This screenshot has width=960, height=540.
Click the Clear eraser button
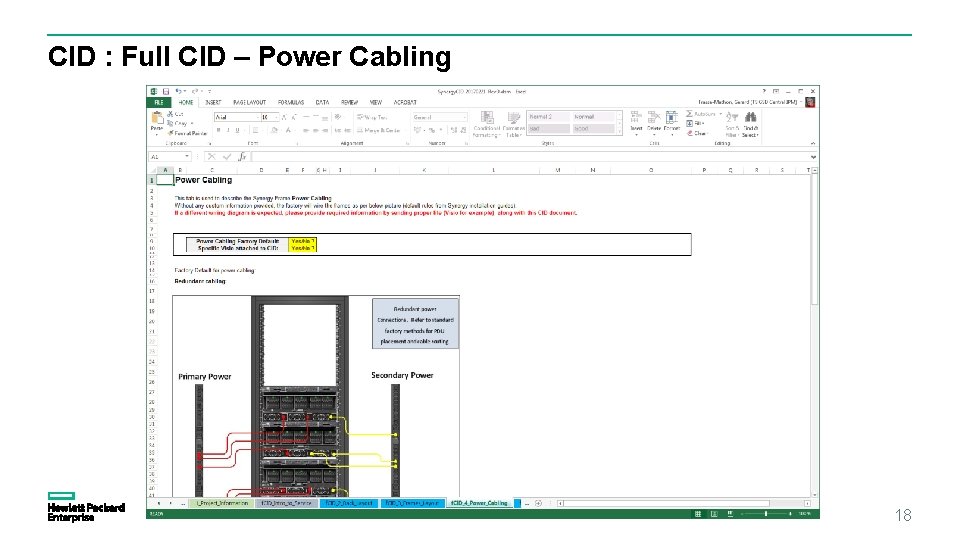697,133
